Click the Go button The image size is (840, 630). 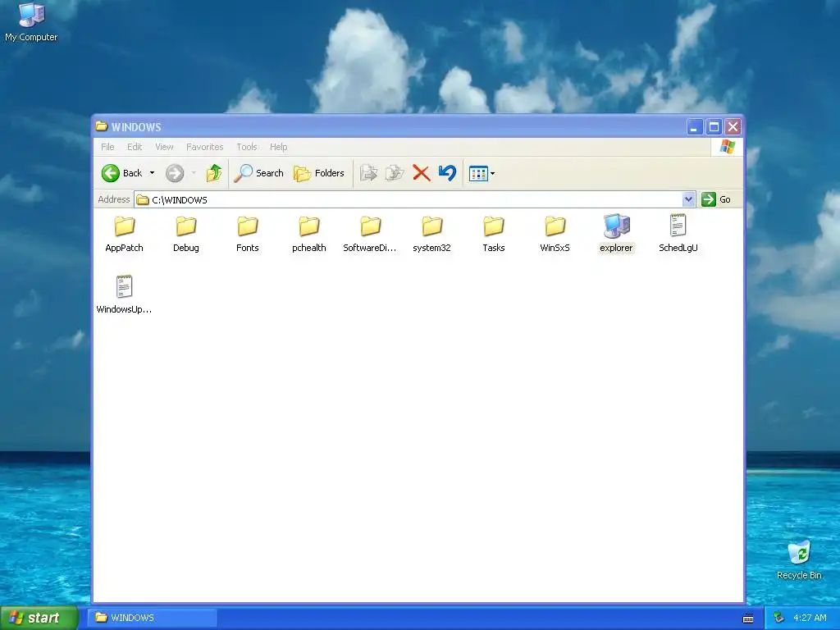716,199
